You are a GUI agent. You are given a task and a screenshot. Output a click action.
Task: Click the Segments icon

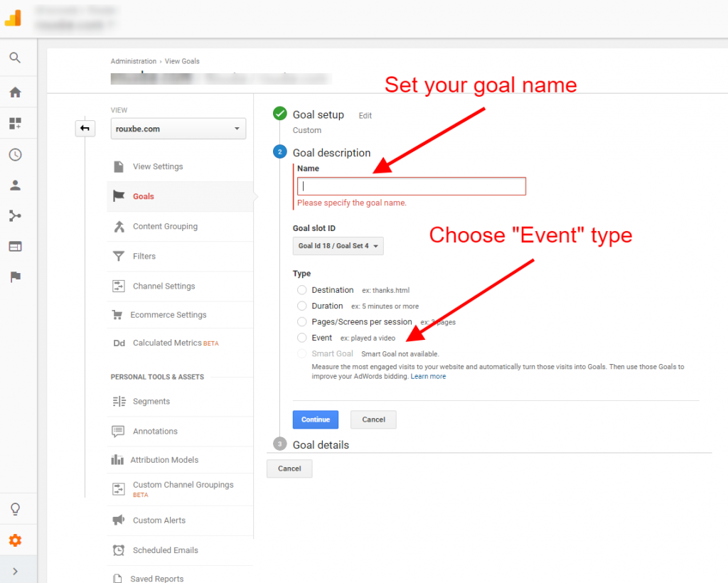[x=119, y=402]
